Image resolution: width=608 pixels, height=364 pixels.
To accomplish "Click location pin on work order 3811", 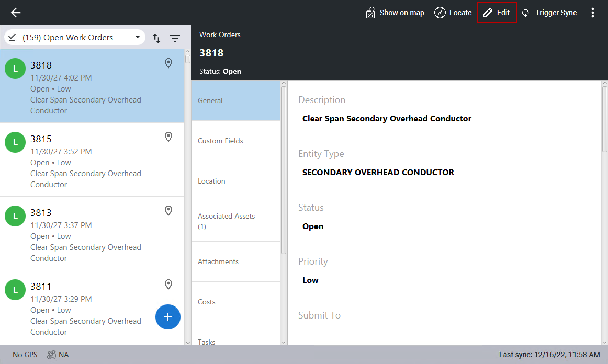I will click(168, 285).
